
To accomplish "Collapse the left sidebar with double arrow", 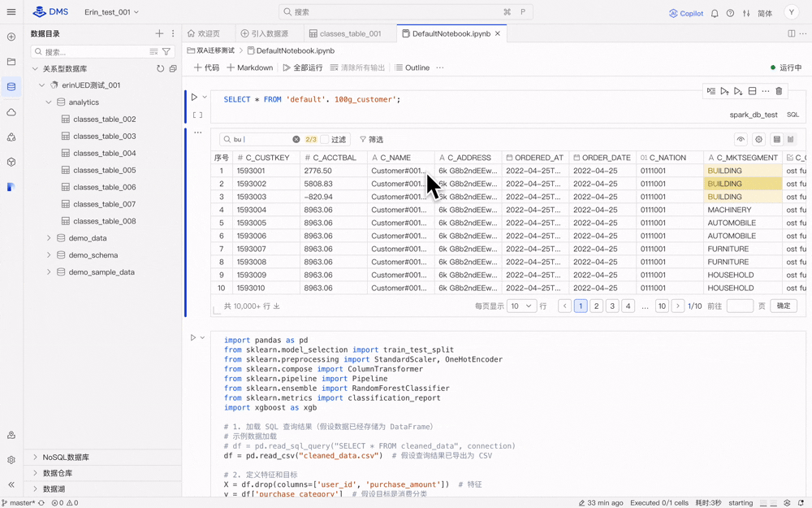I will [x=11, y=484].
